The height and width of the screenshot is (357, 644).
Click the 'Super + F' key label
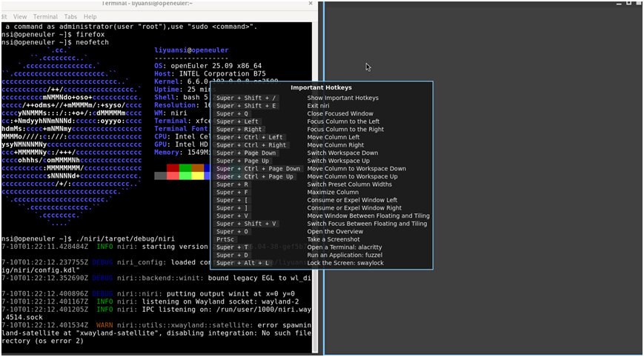(x=232, y=192)
